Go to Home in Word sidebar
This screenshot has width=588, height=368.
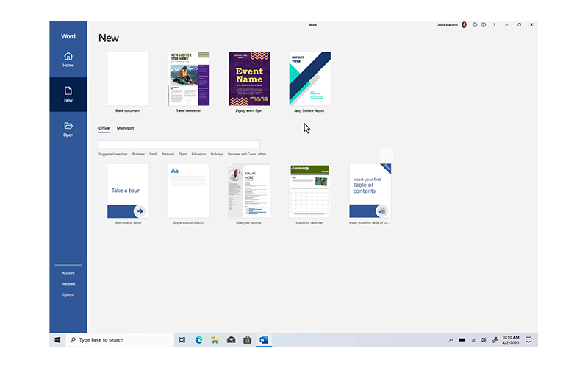pyautogui.click(x=68, y=60)
